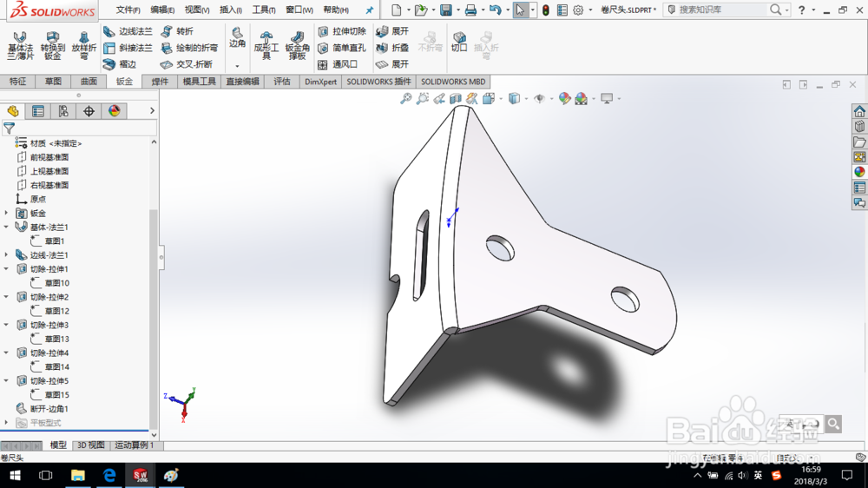Select 草图10 in feature tree

[50, 282]
